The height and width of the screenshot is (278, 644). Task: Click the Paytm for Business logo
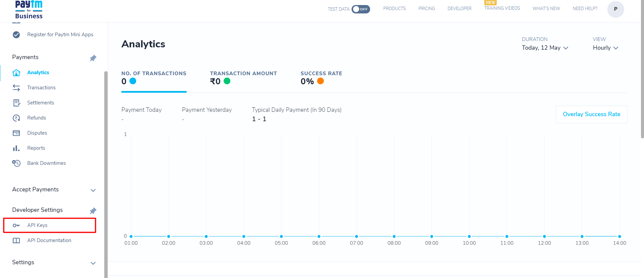click(29, 10)
